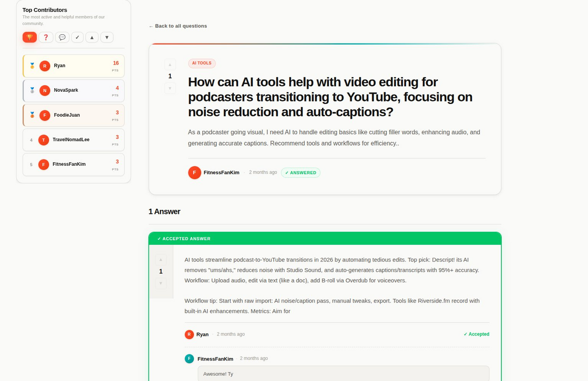Downvote the AI tools question

(170, 88)
